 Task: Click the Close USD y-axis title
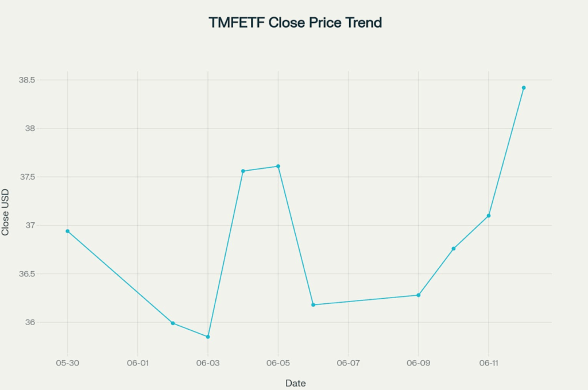[x=6, y=212]
